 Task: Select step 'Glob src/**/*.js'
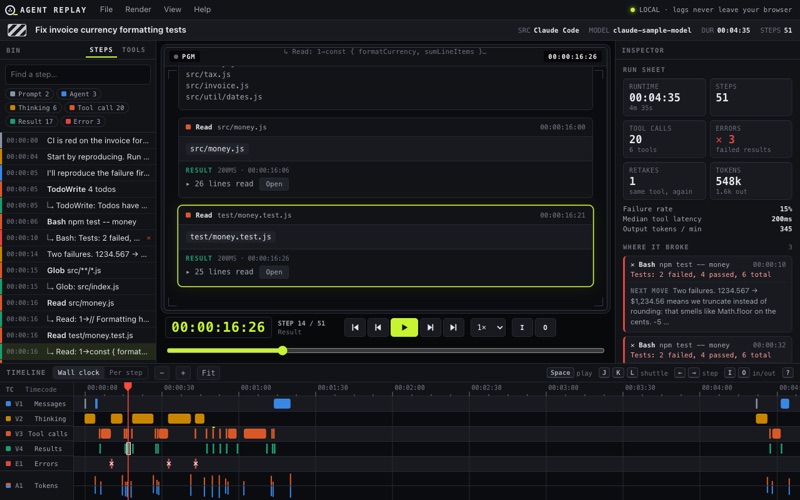click(78, 270)
